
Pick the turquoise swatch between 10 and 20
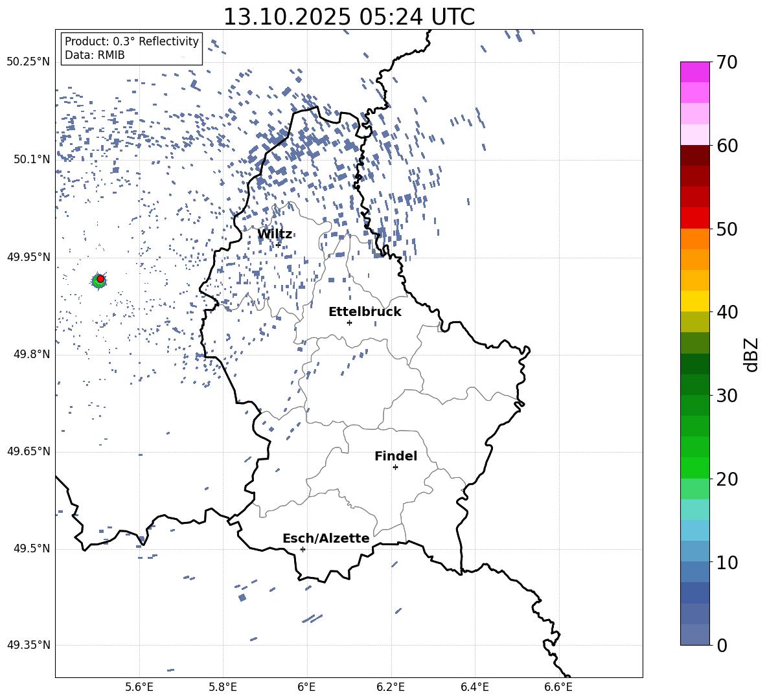click(x=694, y=510)
